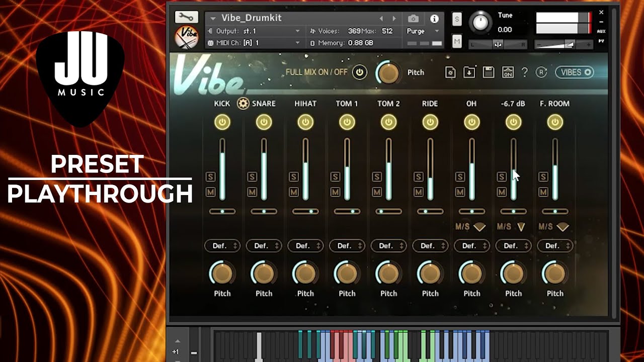644x362 pixels.
Task: Toggle the HIHAT channel power button
Action: [305, 122]
